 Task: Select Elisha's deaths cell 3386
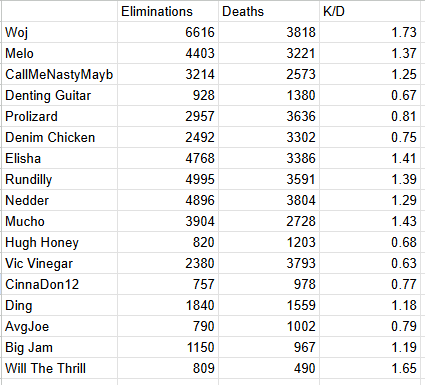click(x=269, y=158)
